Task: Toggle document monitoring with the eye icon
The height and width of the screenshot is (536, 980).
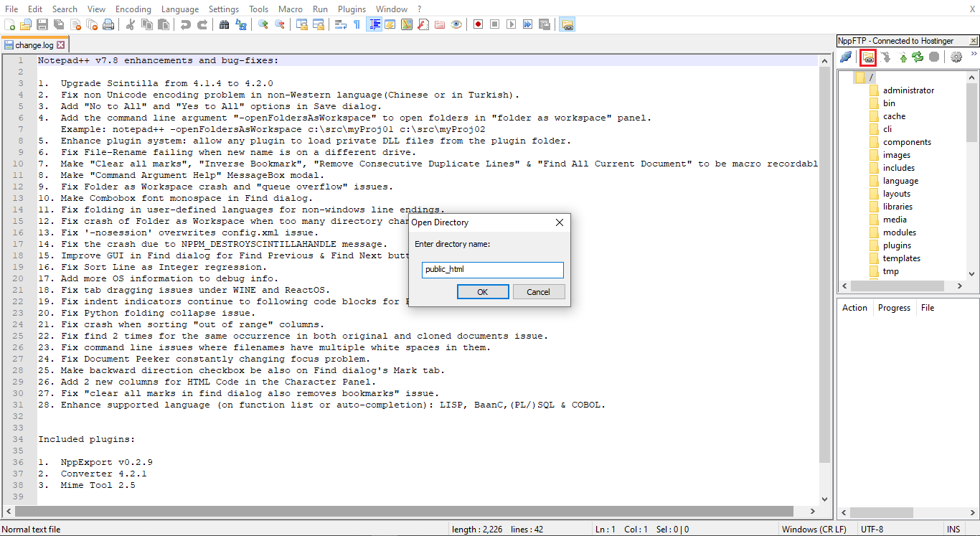Action: [x=456, y=24]
